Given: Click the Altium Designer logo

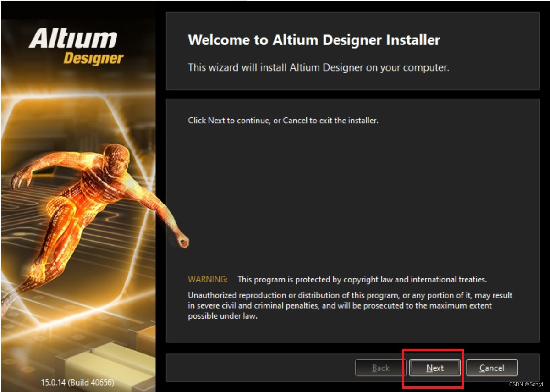Looking at the screenshot, I should coord(77,47).
